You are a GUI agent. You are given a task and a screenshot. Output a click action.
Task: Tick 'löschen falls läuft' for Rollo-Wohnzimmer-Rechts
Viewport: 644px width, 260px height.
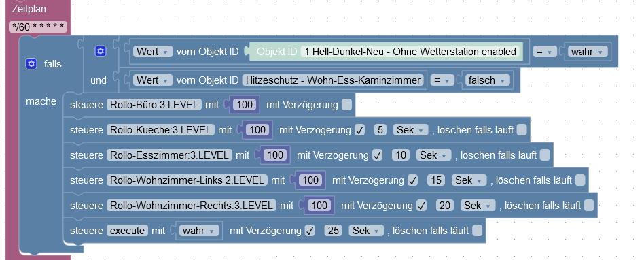click(588, 206)
